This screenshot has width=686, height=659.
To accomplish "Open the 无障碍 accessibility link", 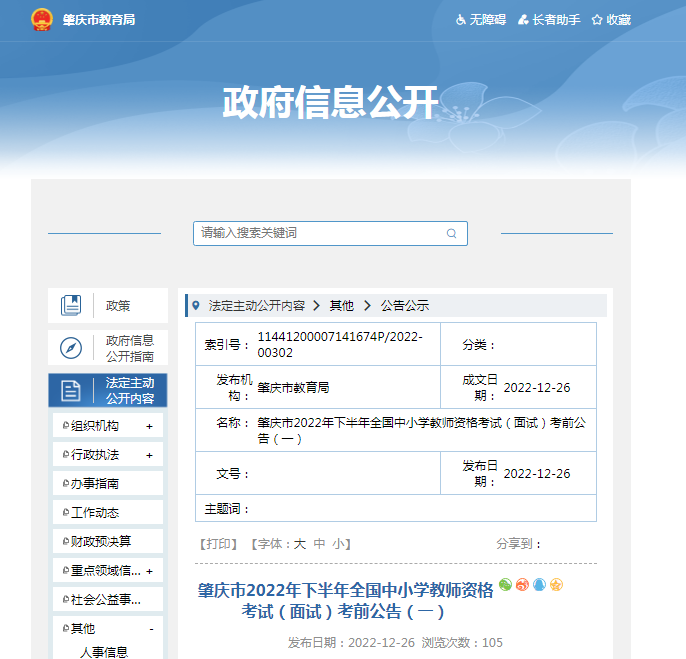I will tap(480, 20).
